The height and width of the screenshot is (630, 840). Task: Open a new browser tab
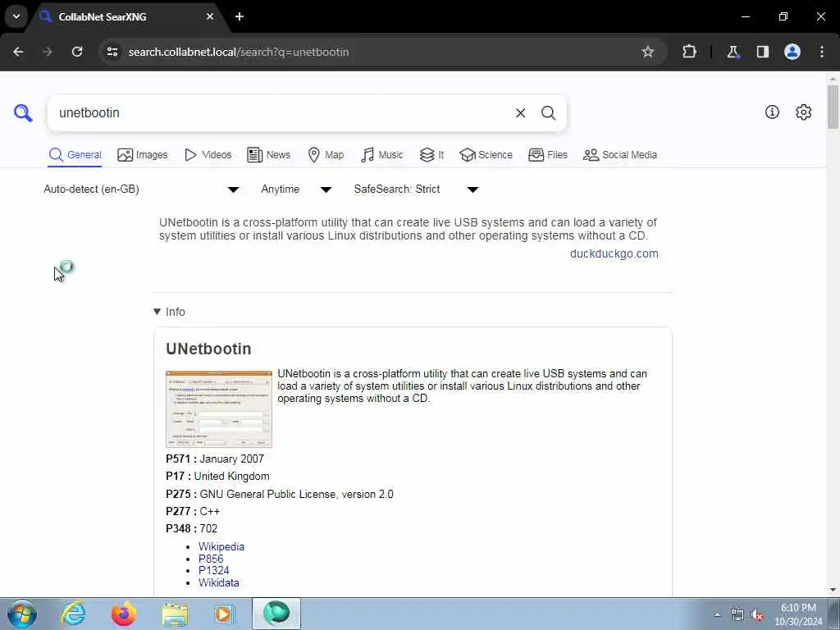[240, 16]
